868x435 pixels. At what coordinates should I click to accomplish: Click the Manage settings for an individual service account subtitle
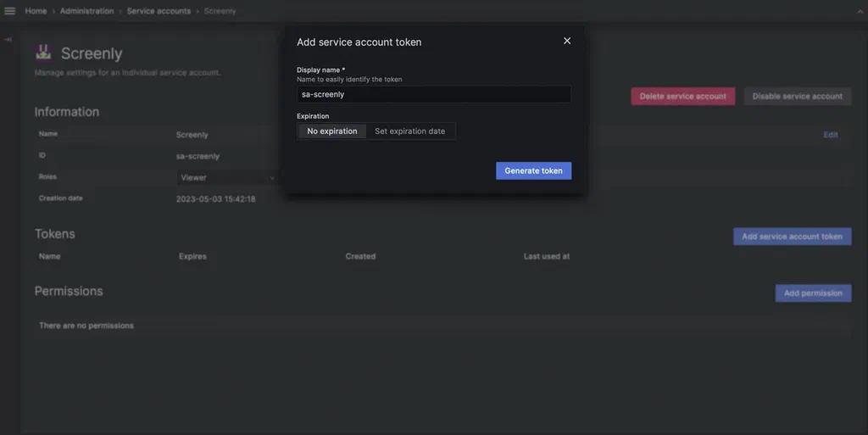tap(127, 73)
